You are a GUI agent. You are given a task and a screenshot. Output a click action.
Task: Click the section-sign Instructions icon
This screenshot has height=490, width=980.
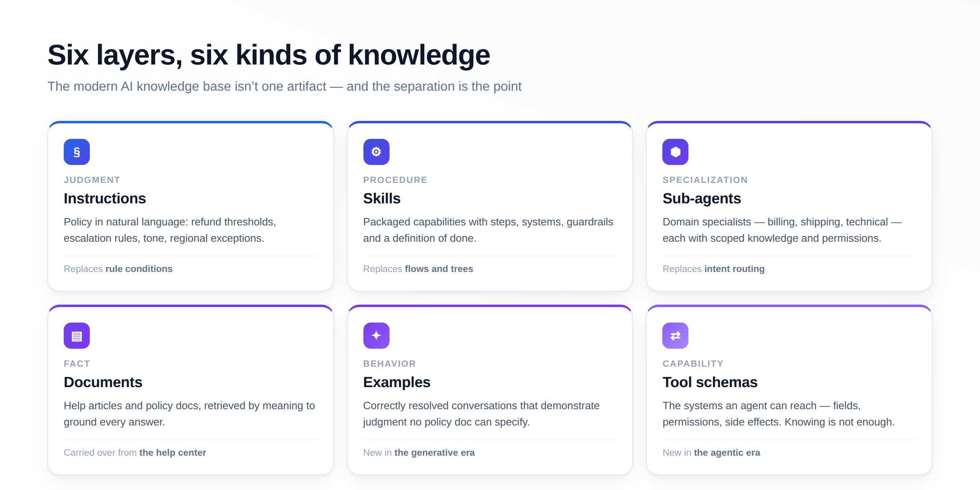77,152
